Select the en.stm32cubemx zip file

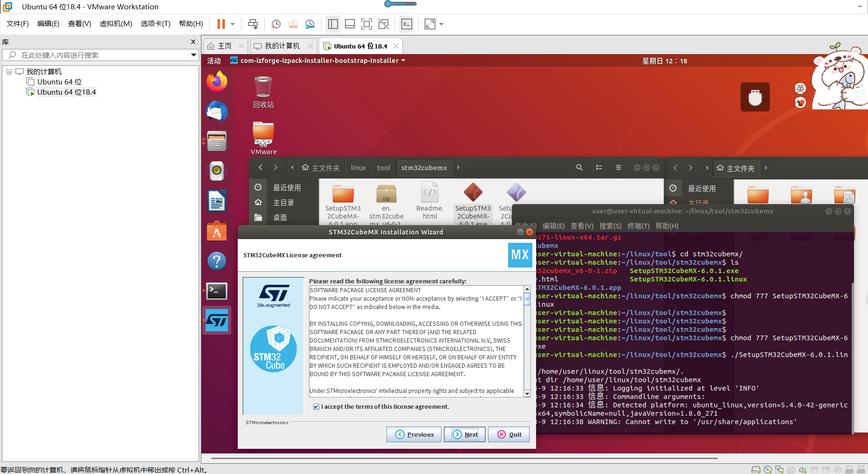386,205
